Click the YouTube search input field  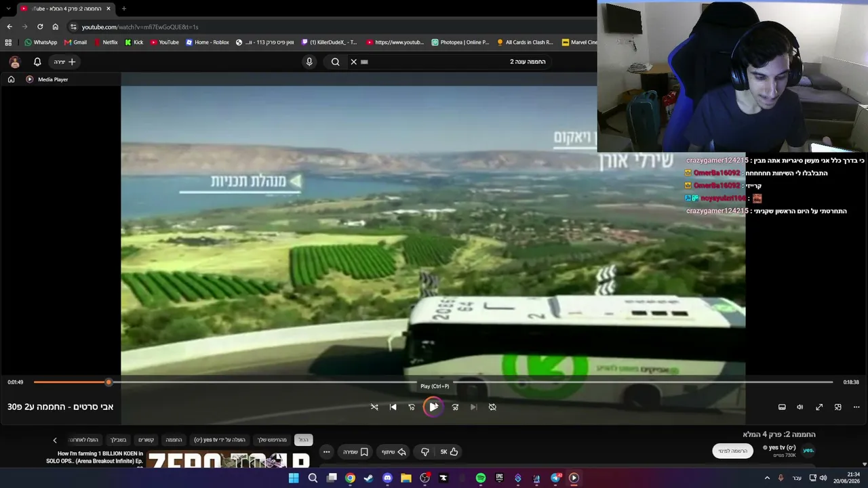pos(454,62)
